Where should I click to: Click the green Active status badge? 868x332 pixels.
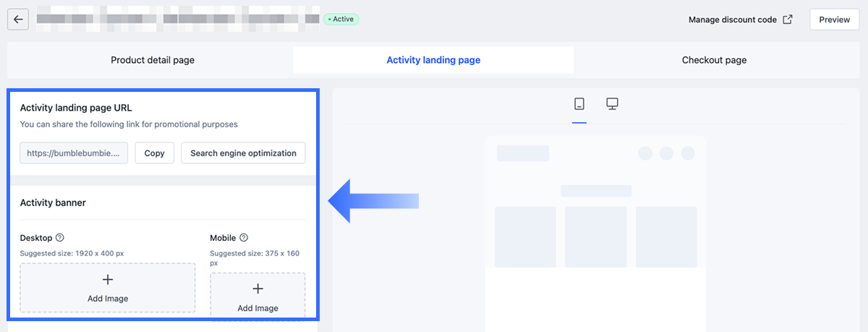click(341, 19)
